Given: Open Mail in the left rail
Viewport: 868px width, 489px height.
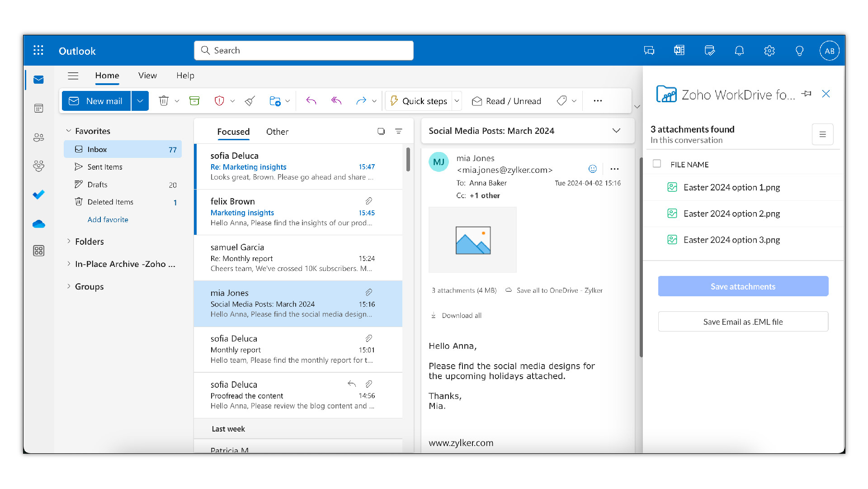Looking at the screenshot, I should click(x=38, y=80).
